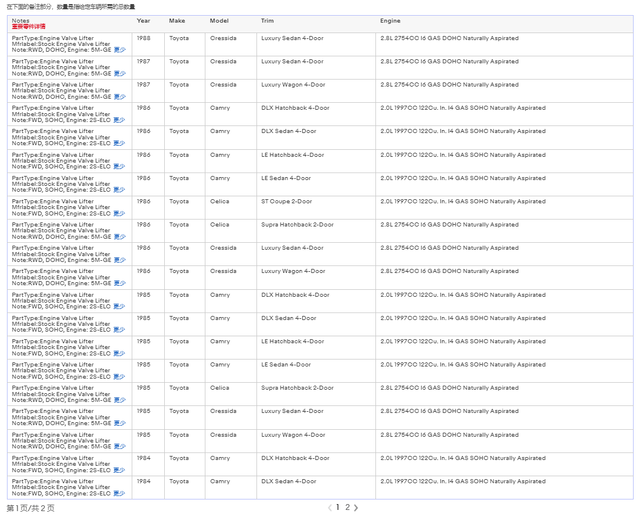Viewport: 640px width, 514px height.
Task: Collapse notes for 1984 Camry DLX Hatchback
Action: click(x=119, y=470)
